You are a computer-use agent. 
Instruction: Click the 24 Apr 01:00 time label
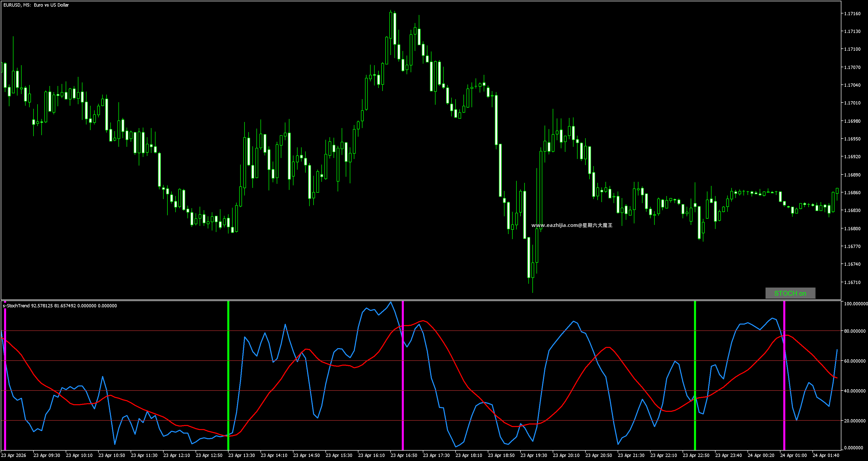(x=793, y=456)
